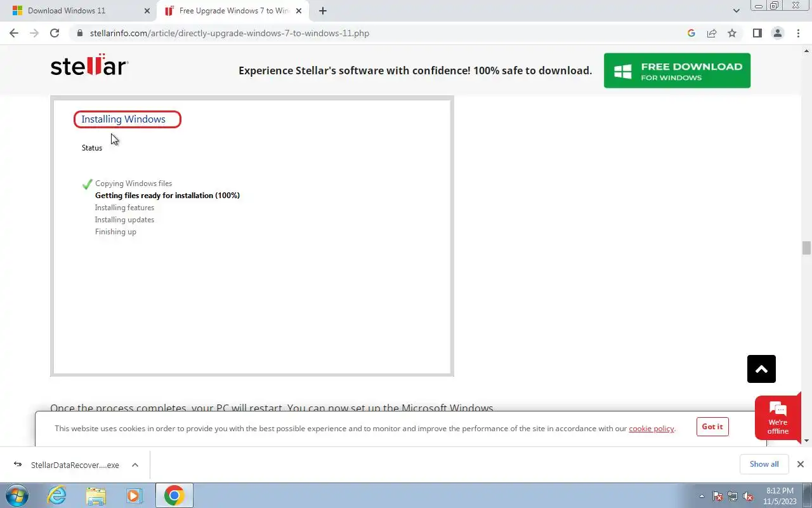Show all downloads
Image resolution: width=812 pixels, height=508 pixels.
764,464
